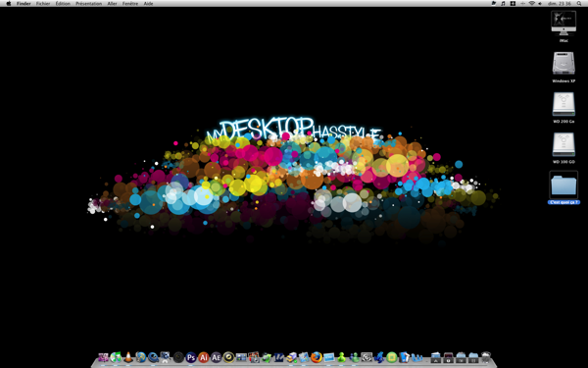Open the volume control menu

coord(540,3)
